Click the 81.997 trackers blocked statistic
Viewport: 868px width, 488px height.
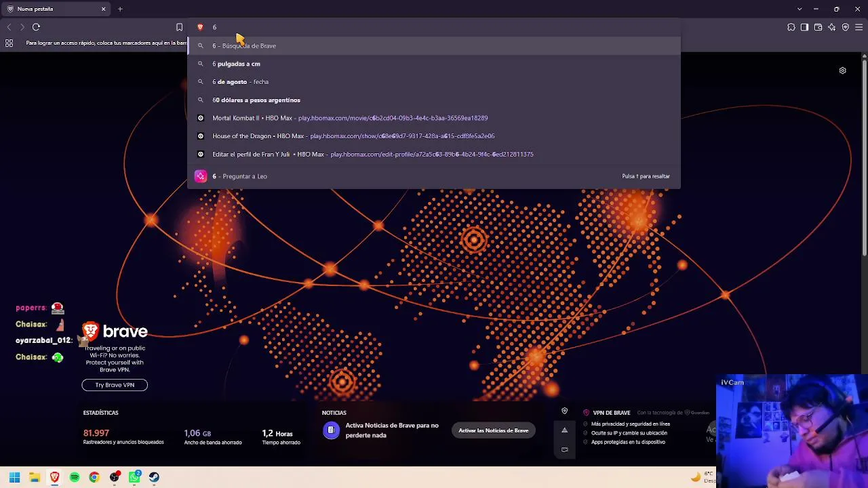click(96, 433)
